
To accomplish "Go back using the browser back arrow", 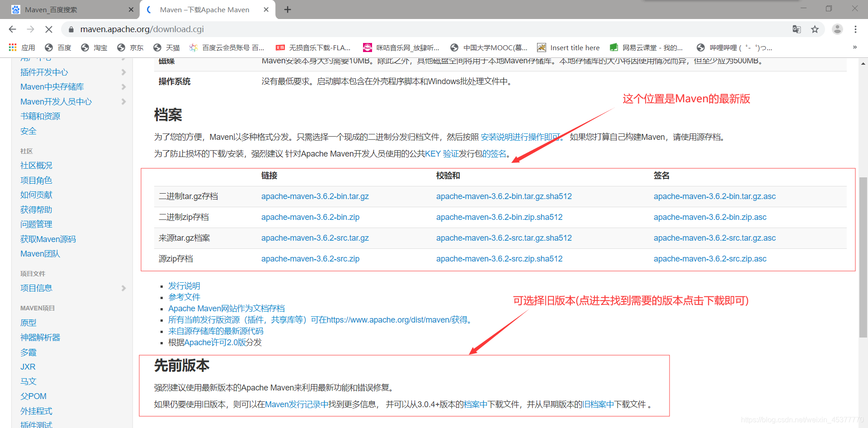I will pos(12,29).
